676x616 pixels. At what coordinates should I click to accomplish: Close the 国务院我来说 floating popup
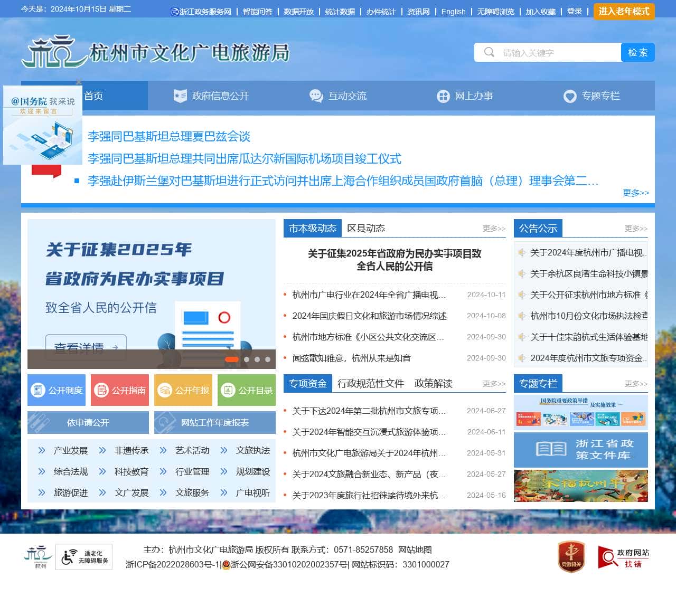79,82
